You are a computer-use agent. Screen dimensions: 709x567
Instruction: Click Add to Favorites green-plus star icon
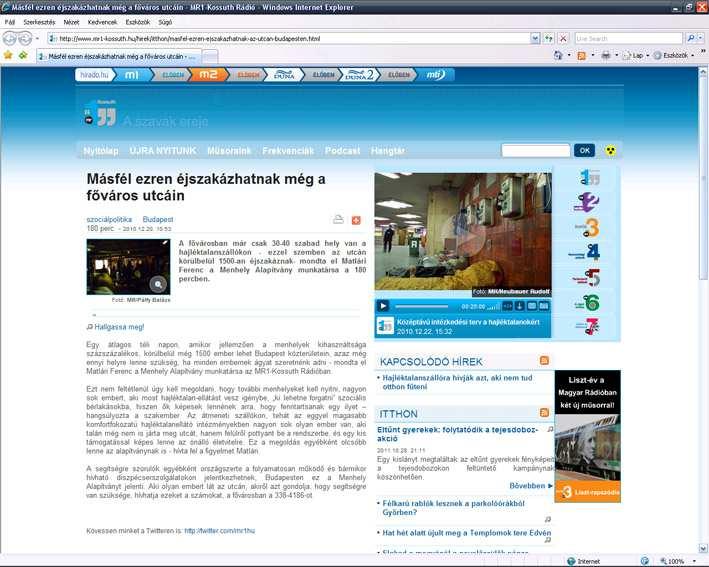pyautogui.click(x=23, y=55)
